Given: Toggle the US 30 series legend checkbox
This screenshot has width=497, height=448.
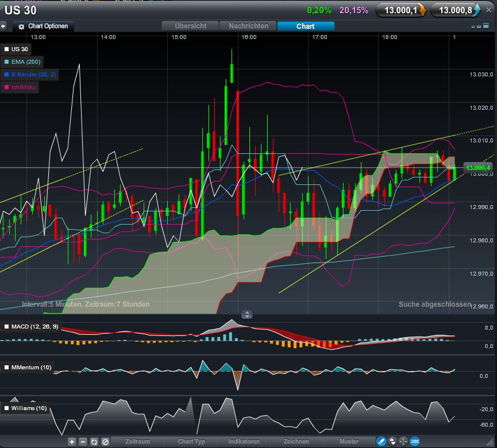Looking at the screenshot, I should click(6, 49).
